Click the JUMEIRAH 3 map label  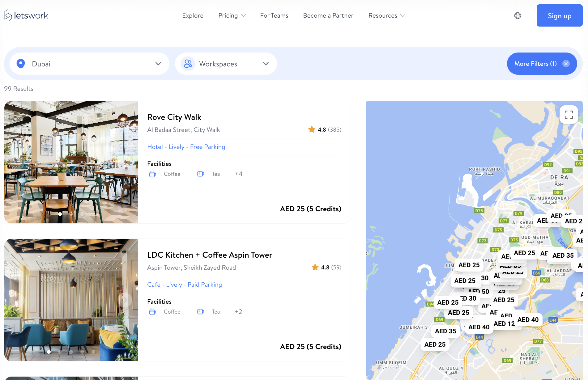[x=414, y=327]
